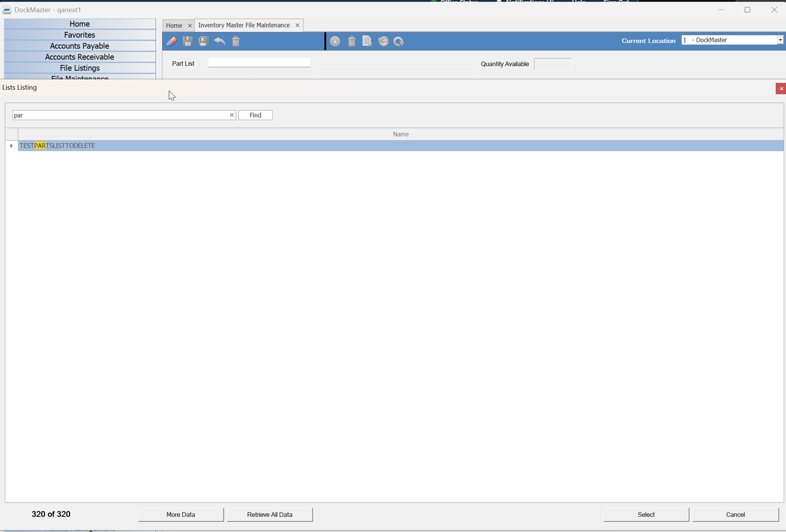The image size is (786, 532).
Task: Click the clock history restore icon
Action: click(383, 41)
